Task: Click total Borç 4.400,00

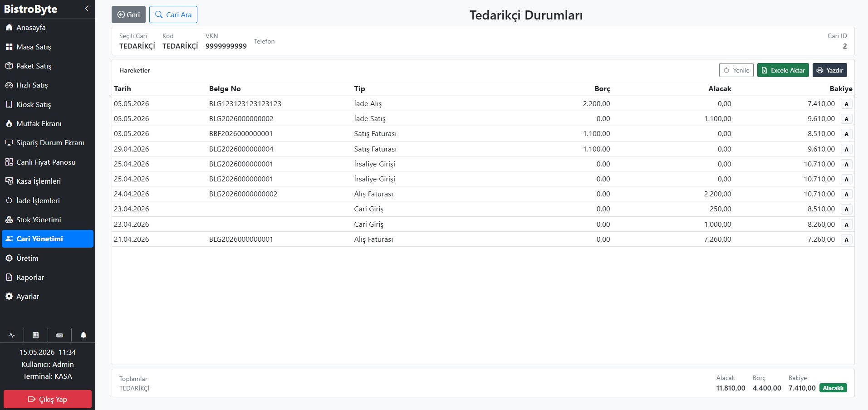Action: point(767,388)
